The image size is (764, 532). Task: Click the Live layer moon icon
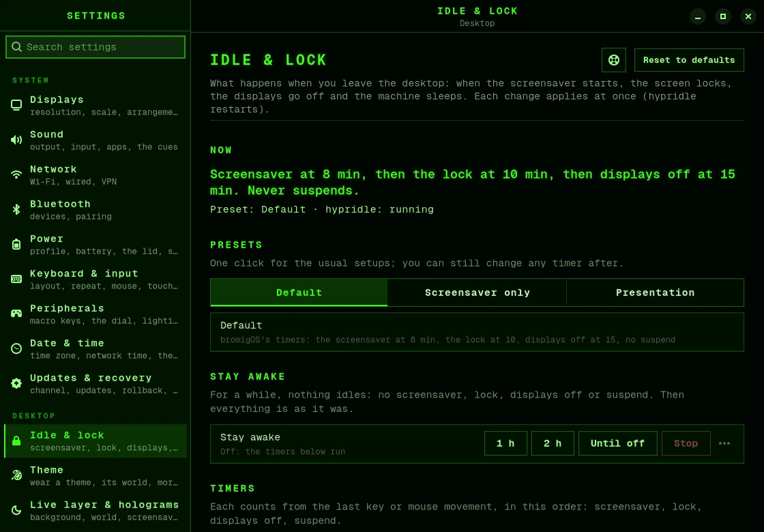[x=16, y=510]
